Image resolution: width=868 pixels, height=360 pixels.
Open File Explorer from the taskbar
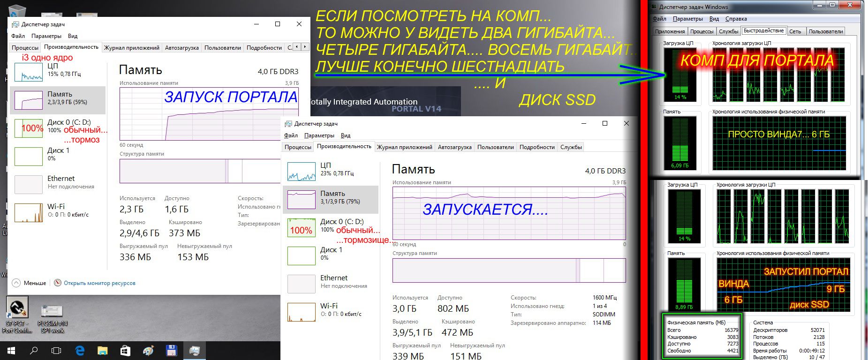point(102,350)
